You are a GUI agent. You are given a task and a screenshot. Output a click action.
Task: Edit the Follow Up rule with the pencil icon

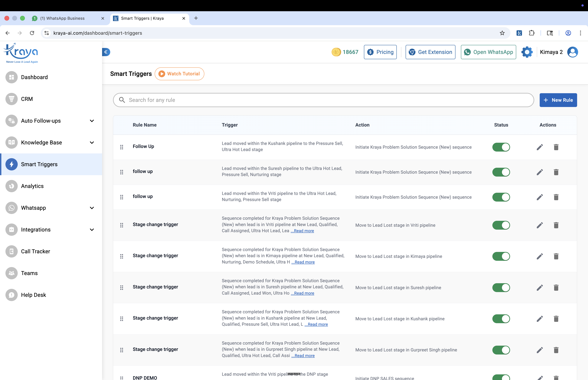[540, 147]
